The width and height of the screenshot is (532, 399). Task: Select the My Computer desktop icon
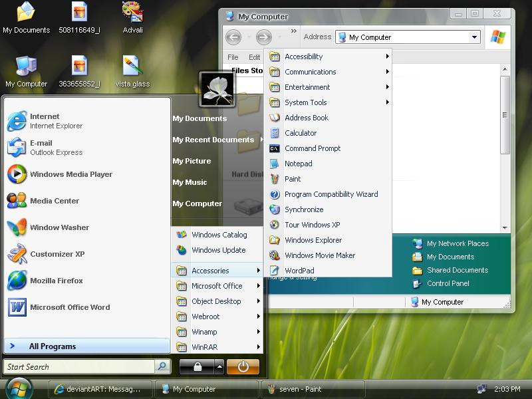26,71
